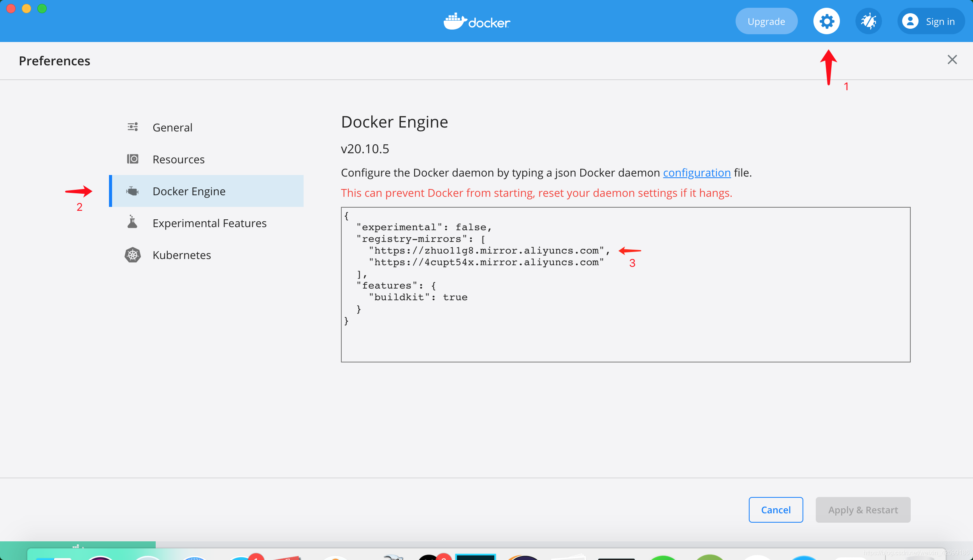Click the user avatar icon

pyautogui.click(x=910, y=21)
